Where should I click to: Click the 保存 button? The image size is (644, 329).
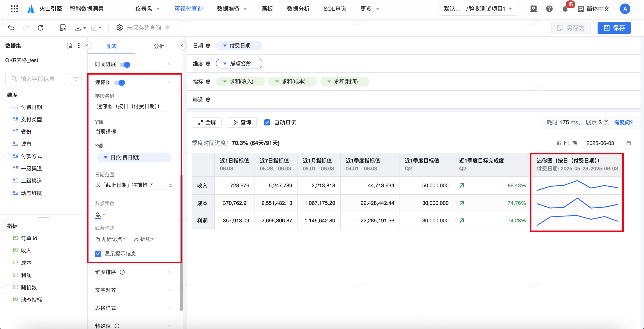click(614, 28)
